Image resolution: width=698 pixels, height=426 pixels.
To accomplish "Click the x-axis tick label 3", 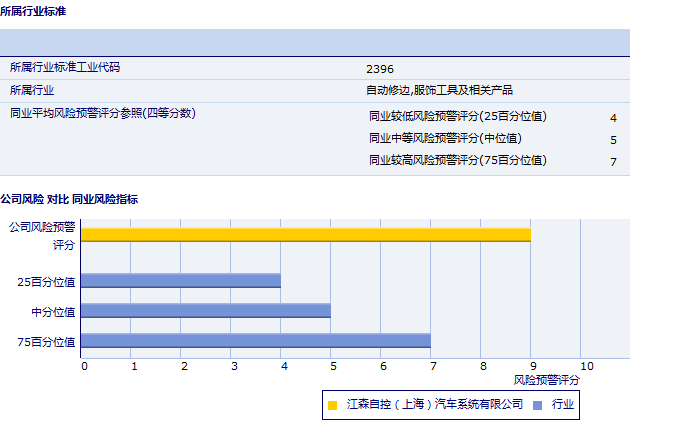I will [x=234, y=366].
